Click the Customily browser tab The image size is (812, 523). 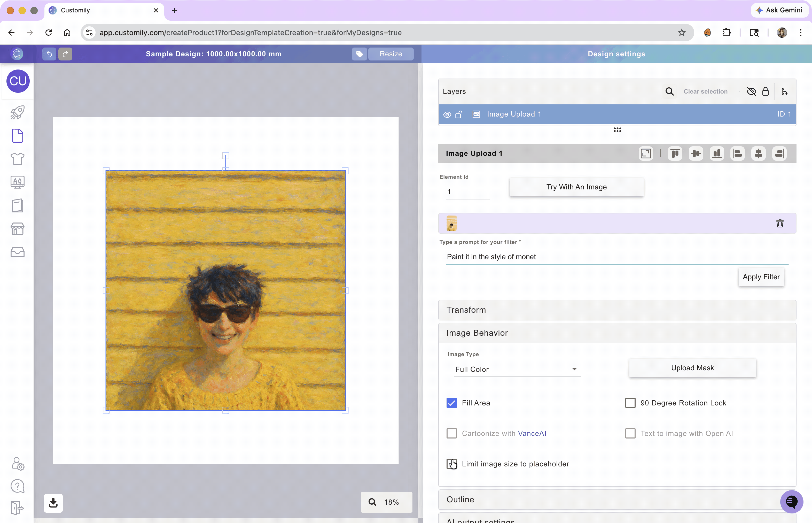tap(104, 10)
